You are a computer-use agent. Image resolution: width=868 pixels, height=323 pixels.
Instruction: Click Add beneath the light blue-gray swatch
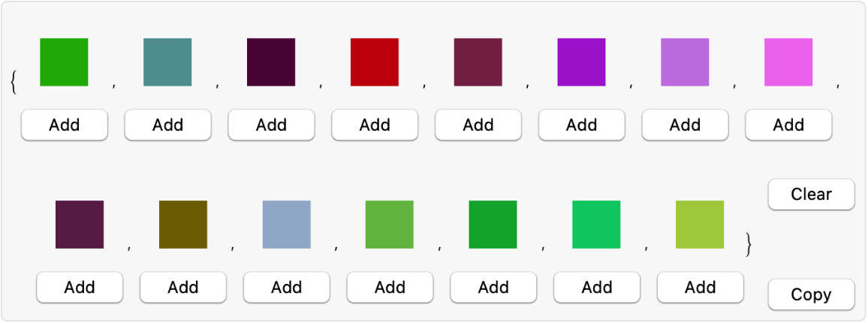pos(286,287)
